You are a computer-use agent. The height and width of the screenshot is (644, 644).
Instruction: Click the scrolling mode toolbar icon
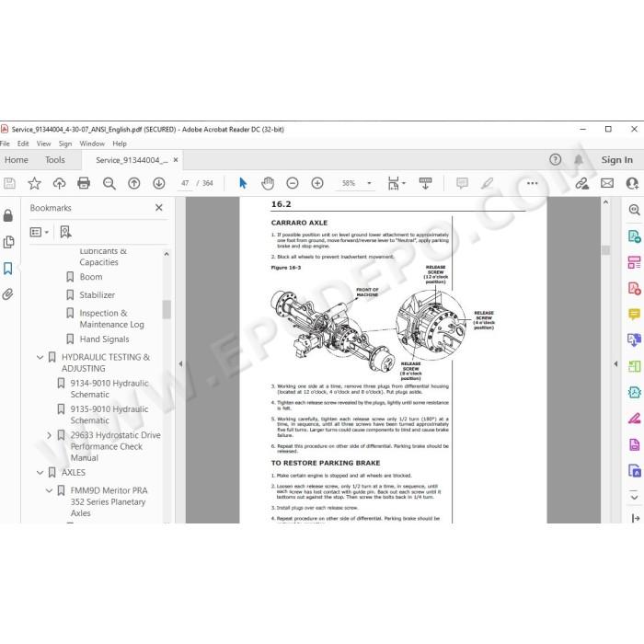coord(425,183)
